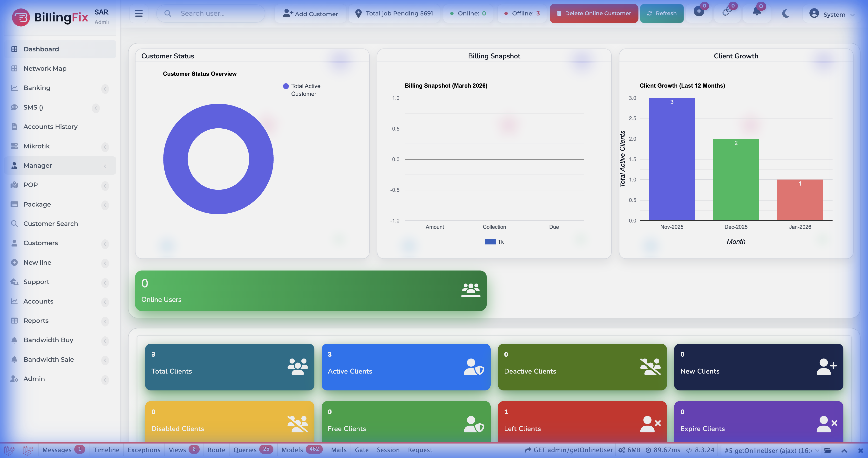The image size is (868, 458).
Task: Minimize debug bar with up chevron
Action: click(x=844, y=450)
